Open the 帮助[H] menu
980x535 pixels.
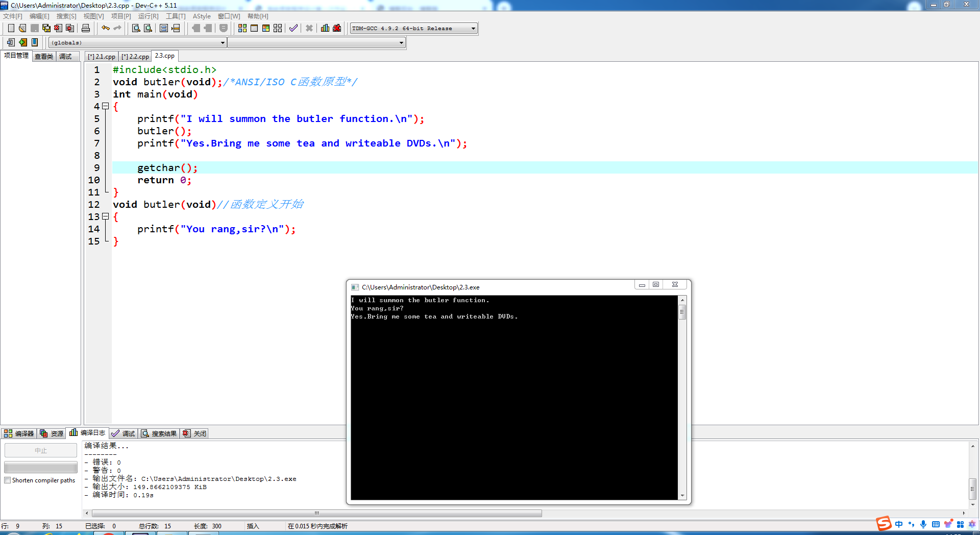pos(258,16)
